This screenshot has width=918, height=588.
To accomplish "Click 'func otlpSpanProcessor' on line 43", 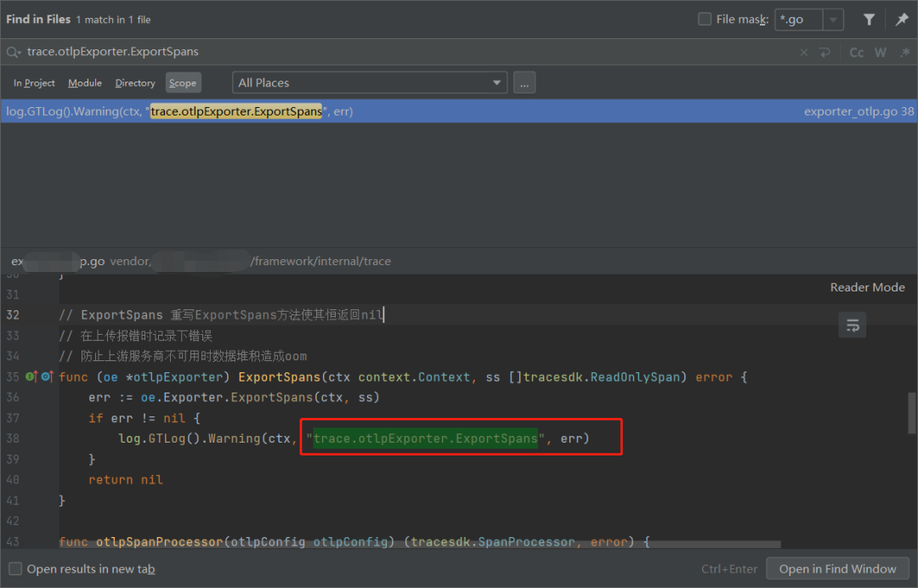I will coord(140,542).
